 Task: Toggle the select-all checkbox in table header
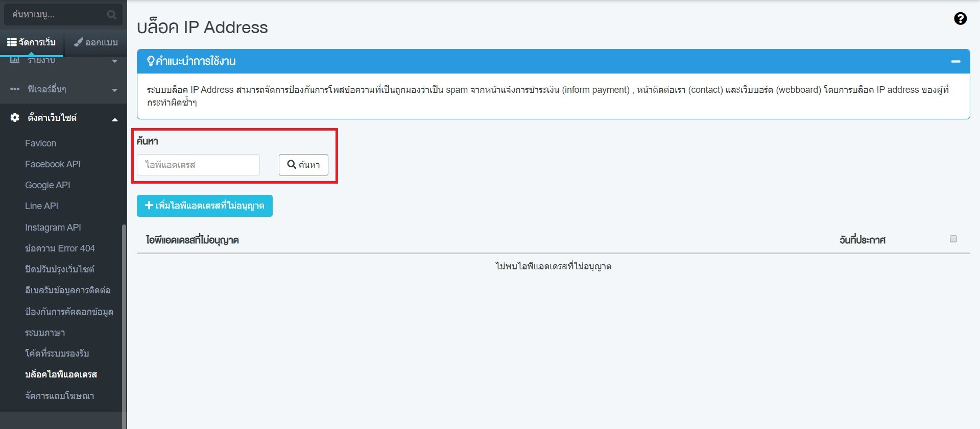(953, 239)
